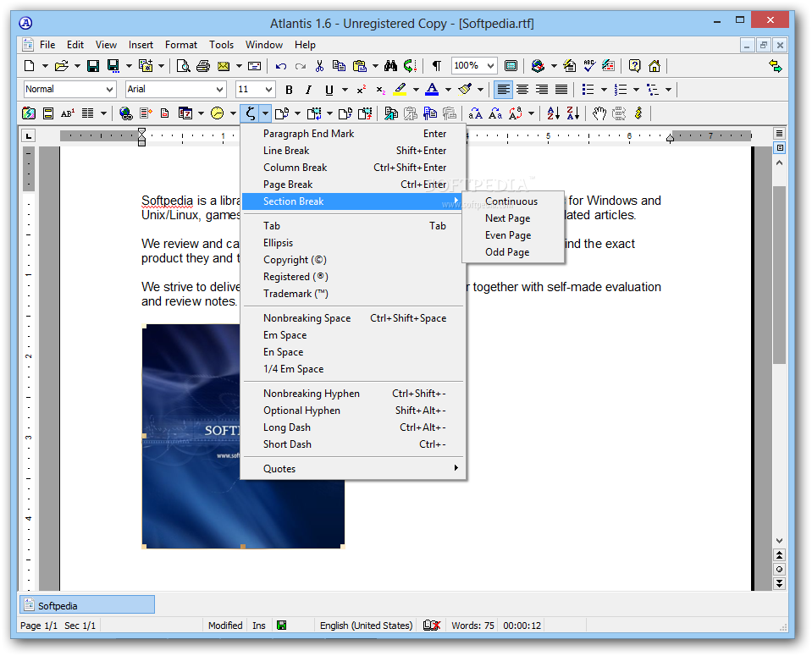Click the Home page house icon
The image size is (812, 656).
tap(655, 66)
